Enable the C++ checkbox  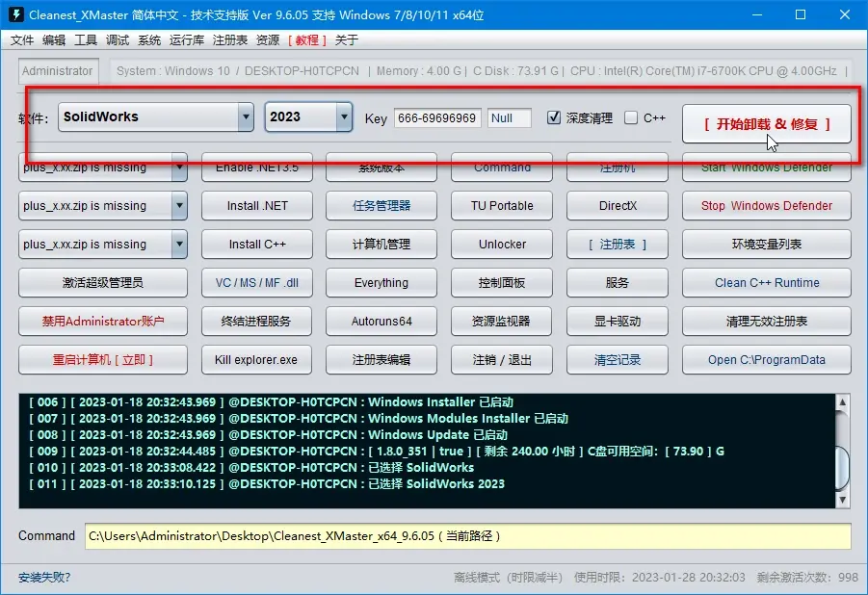[630, 117]
